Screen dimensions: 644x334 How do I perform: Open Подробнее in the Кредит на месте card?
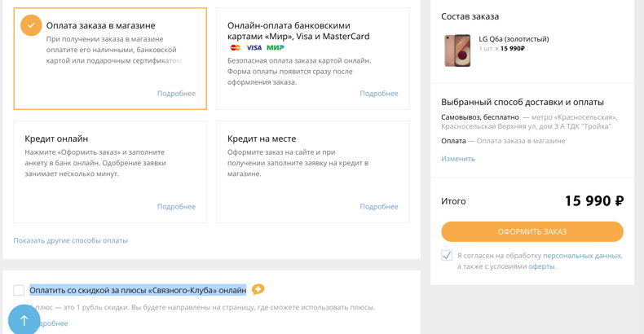[379, 207]
